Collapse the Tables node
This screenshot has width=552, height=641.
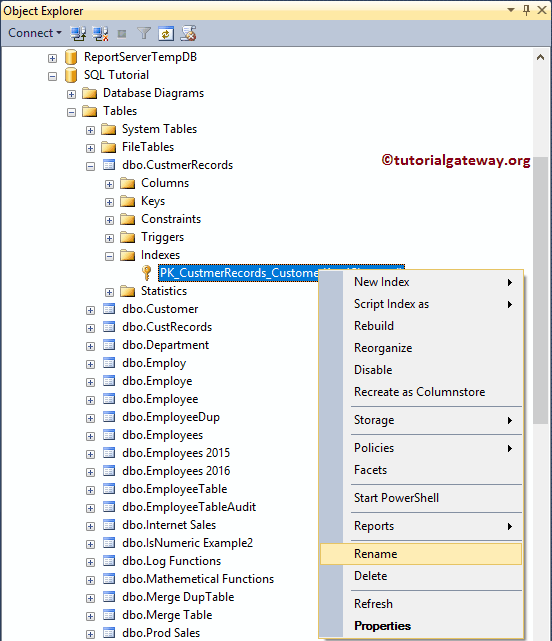click(x=72, y=112)
